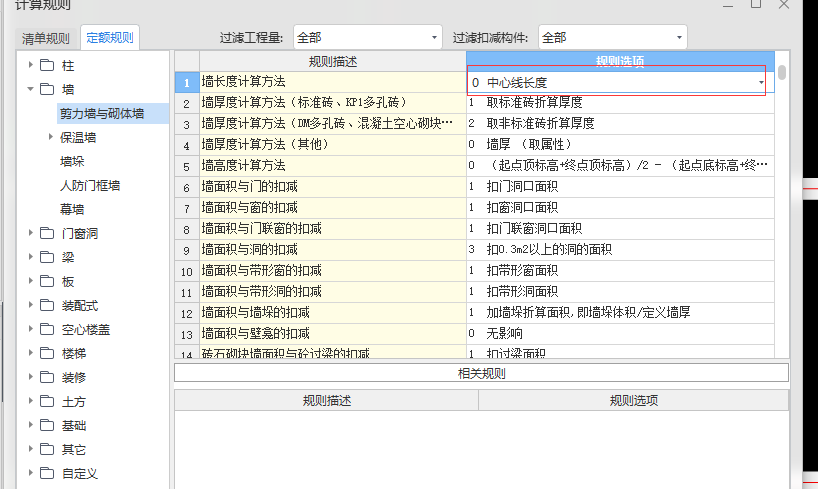Expand the 装修 tree node
This screenshot has height=489, width=818.
click(x=30, y=377)
